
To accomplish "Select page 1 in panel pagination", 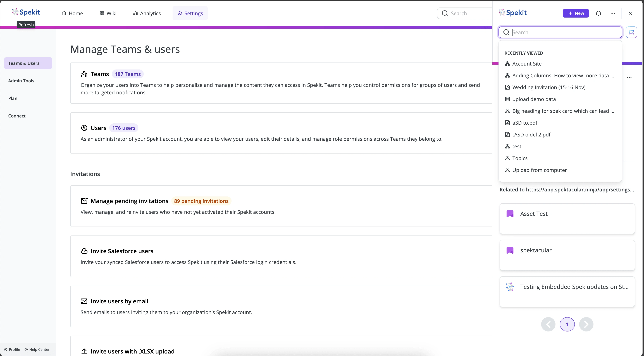I will coord(567,324).
